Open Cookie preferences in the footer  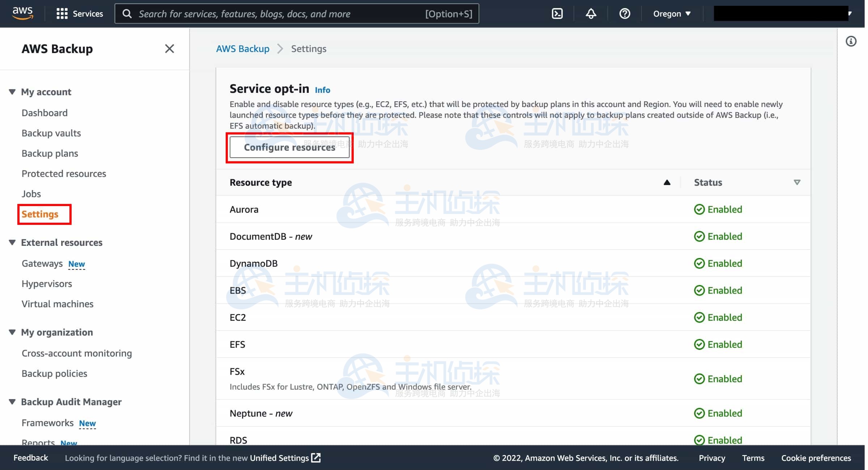[816, 458]
